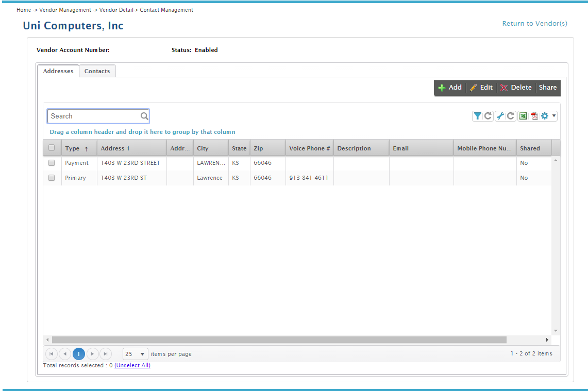This screenshot has height=391, width=588.
Task: Click the Unselect All link
Action: point(132,365)
